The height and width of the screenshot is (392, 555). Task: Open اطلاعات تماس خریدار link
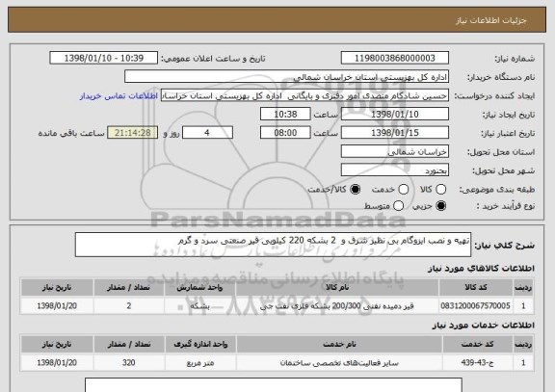point(119,96)
